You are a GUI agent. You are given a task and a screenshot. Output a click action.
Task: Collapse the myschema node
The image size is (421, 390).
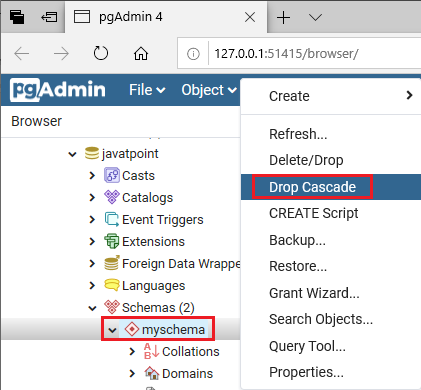pyautogui.click(x=112, y=330)
